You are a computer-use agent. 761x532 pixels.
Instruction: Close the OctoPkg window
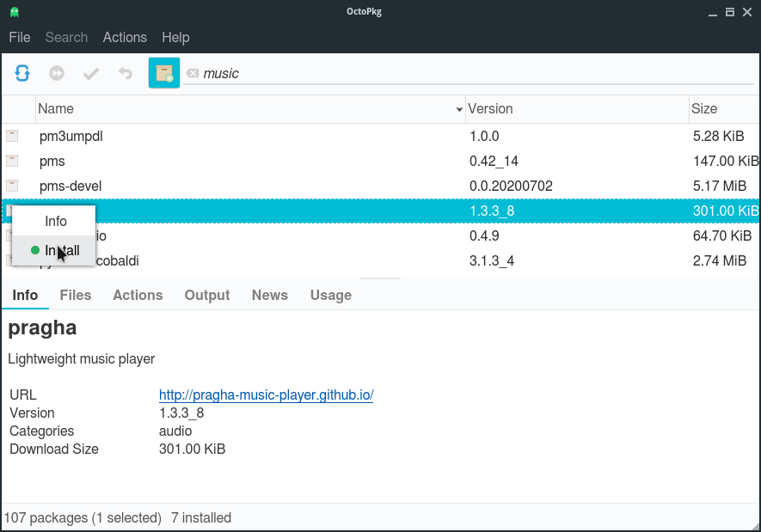coord(747,12)
